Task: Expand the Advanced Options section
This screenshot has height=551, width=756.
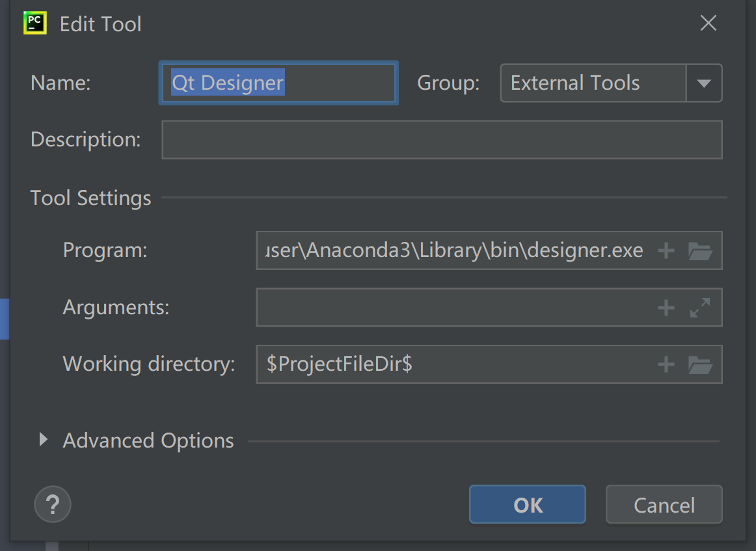Action: tap(44, 440)
